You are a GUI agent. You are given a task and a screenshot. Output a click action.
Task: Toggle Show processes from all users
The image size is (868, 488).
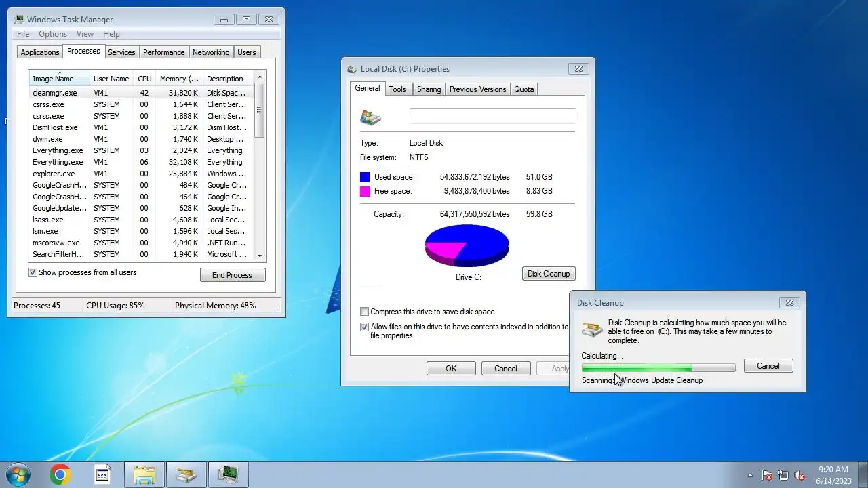tap(33, 272)
